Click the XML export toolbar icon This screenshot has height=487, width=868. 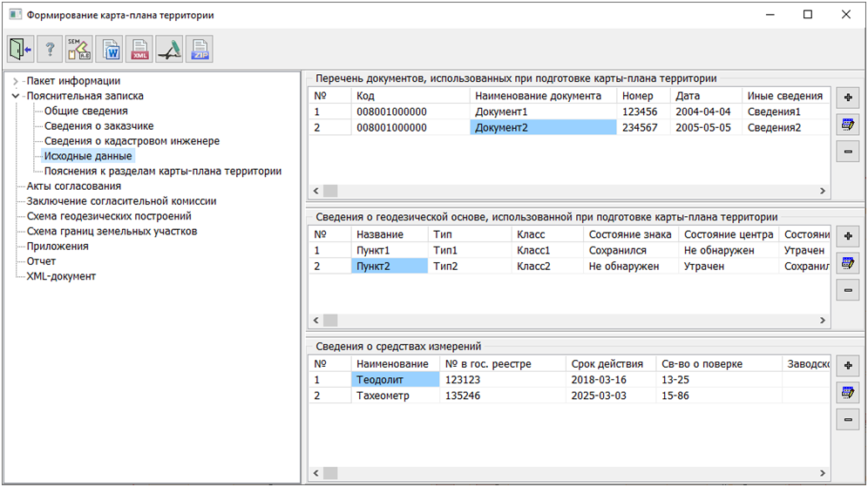tap(139, 49)
